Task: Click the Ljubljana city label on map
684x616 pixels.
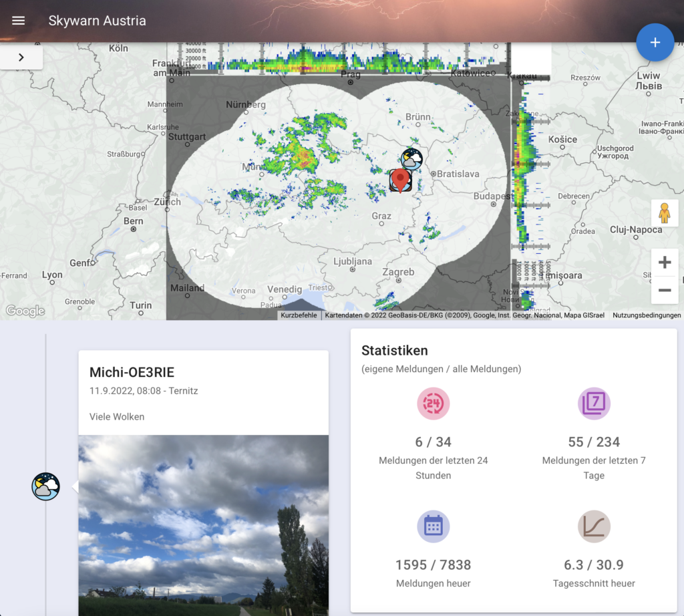Action: [353, 261]
